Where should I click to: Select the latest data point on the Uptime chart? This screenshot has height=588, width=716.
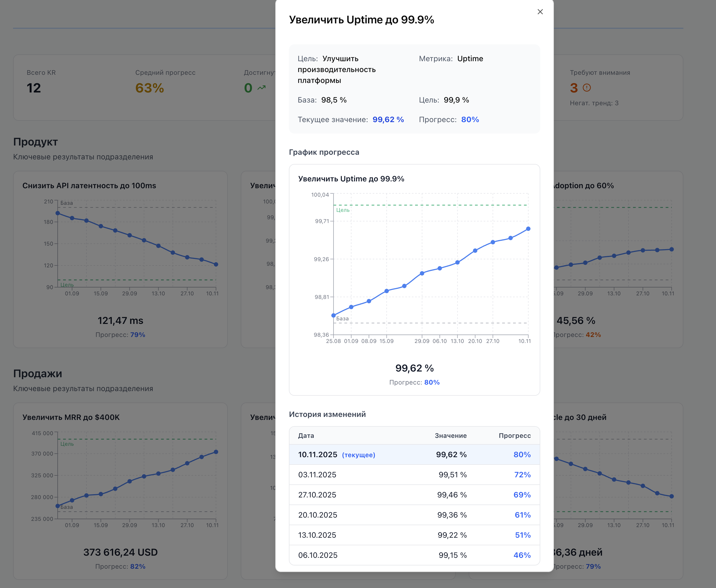pos(528,229)
